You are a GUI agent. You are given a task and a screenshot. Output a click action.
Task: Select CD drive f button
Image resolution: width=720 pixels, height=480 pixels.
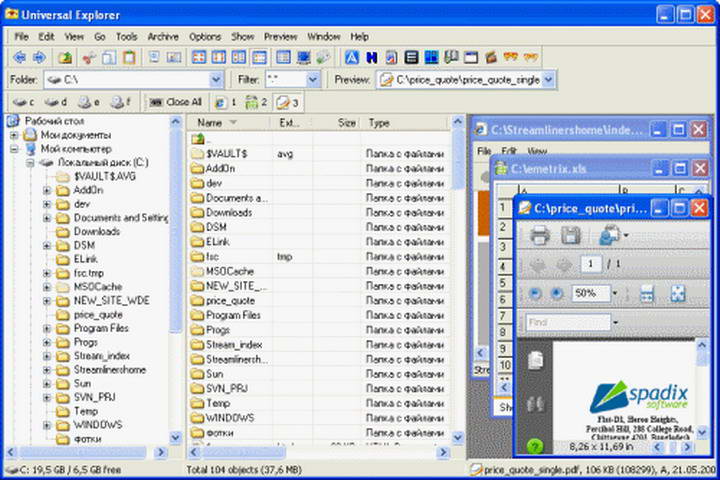(x=120, y=102)
